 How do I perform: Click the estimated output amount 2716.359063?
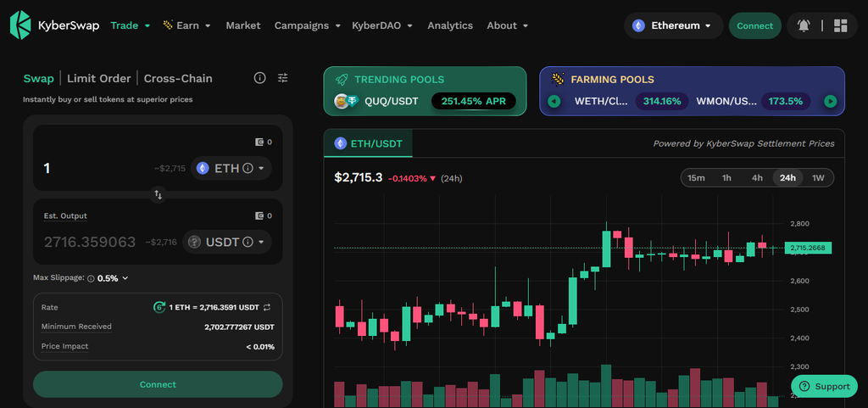tap(90, 242)
